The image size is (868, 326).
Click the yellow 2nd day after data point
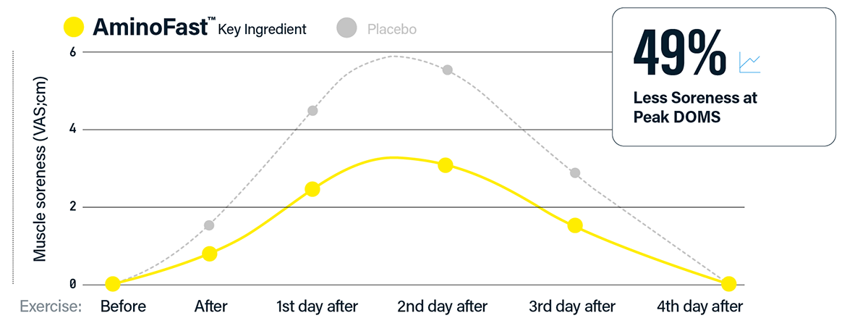click(x=446, y=165)
